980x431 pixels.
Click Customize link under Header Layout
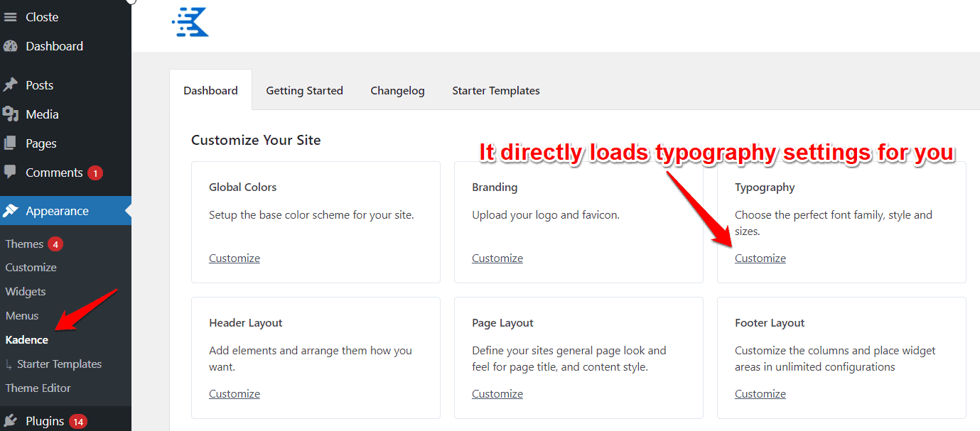(x=235, y=394)
